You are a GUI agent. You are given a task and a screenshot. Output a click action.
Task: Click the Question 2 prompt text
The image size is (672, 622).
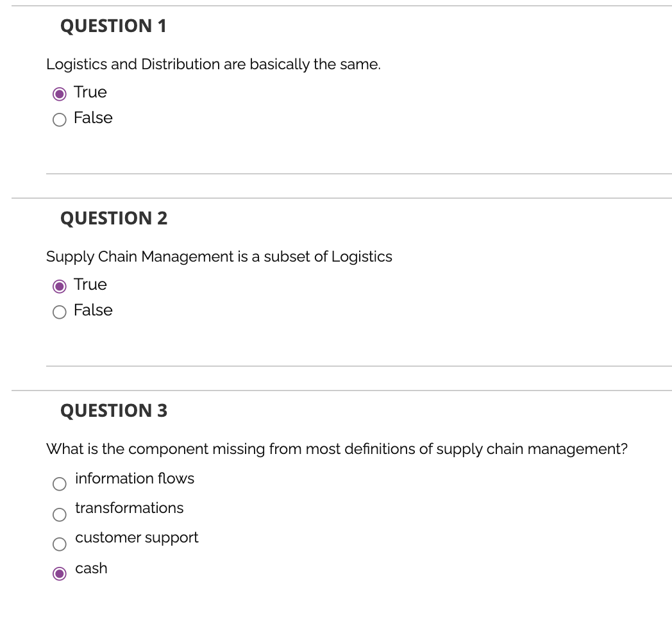point(219,257)
